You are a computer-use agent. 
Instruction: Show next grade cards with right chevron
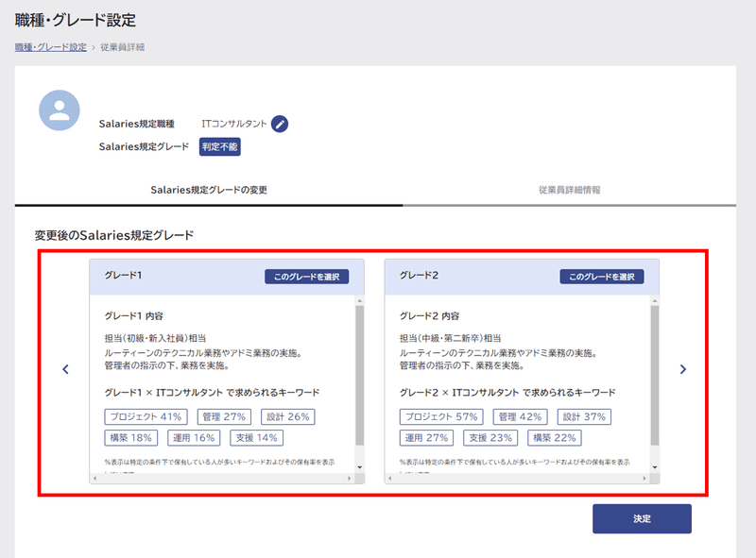pyautogui.click(x=682, y=369)
